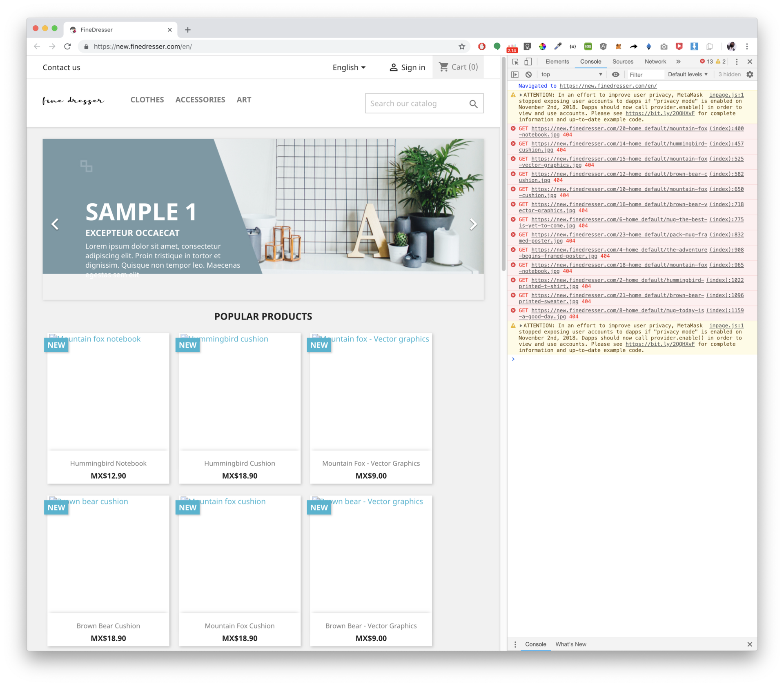This screenshot has height=686, width=784.
Task: Open the English language dropdown
Action: pos(349,67)
